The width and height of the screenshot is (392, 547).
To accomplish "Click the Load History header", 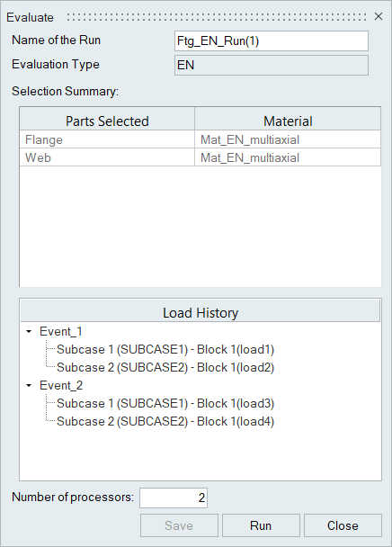I will click(200, 312).
